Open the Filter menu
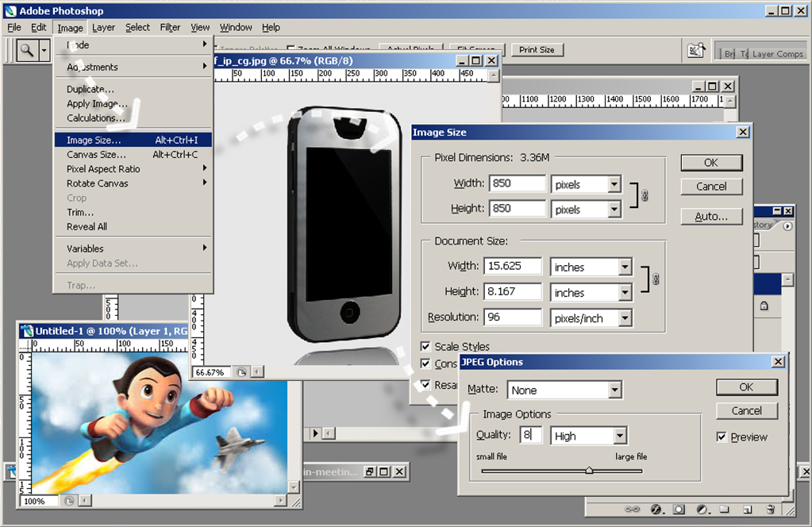This screenshot has width=812, height=527. pyautogui.click(x=170, y=27)
